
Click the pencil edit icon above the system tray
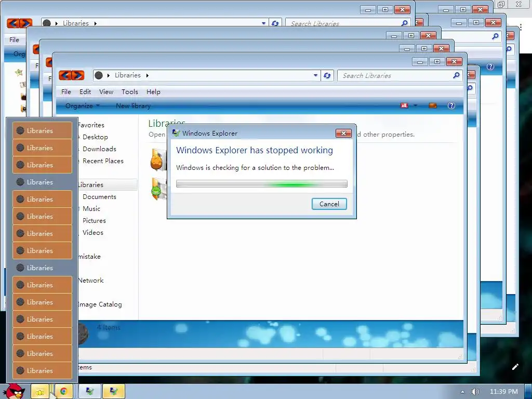[515, 367]
